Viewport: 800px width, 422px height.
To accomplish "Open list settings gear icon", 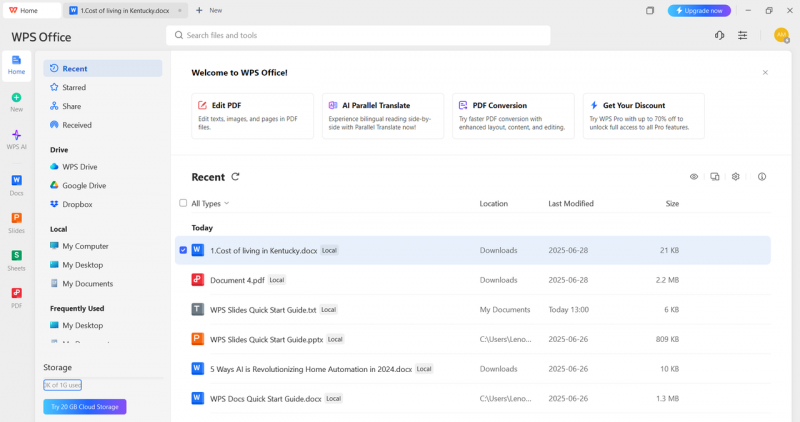I will [x=735, y=177].
